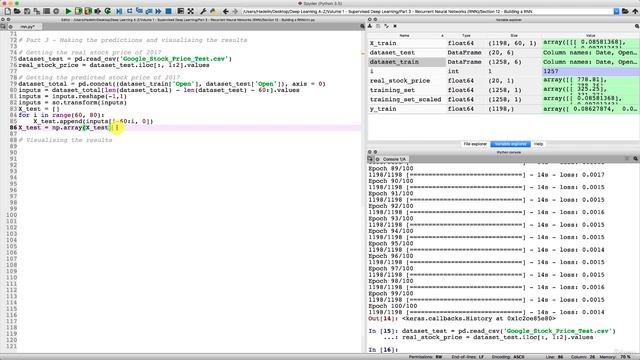Click the Out[14] History output line
640x360 pixels.
[x=462, y=318]
